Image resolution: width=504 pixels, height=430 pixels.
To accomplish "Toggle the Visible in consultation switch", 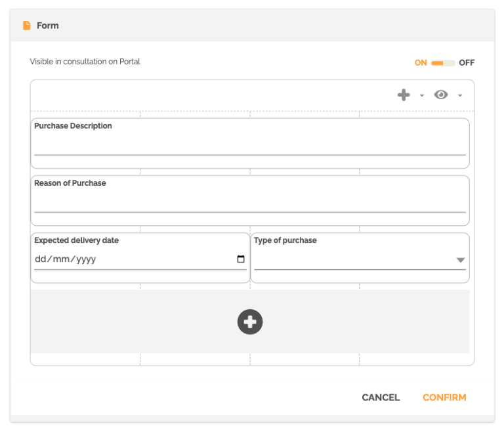I will (x=443, y=63).
